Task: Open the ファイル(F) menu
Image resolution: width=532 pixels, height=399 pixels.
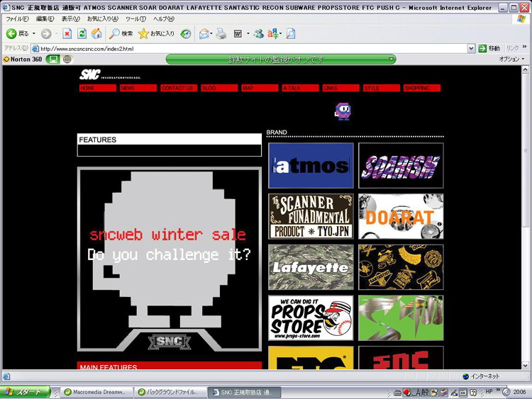Action: [17, 19]
